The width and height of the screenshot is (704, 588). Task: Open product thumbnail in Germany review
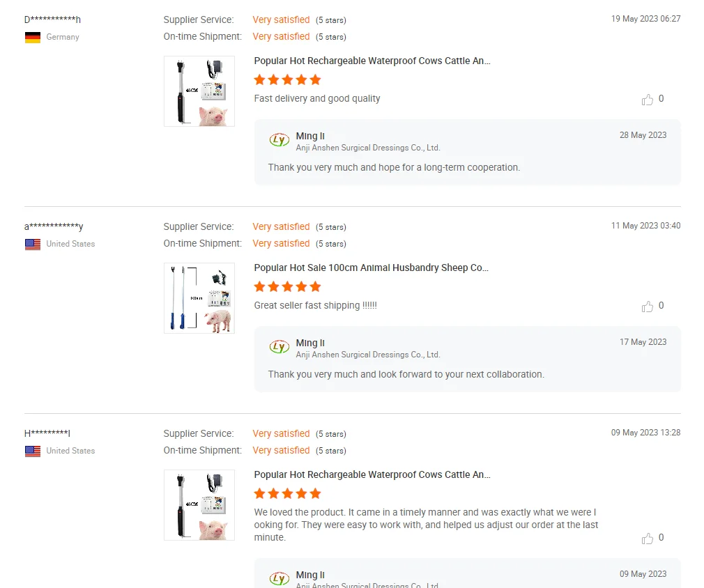[x=199, y=91]
